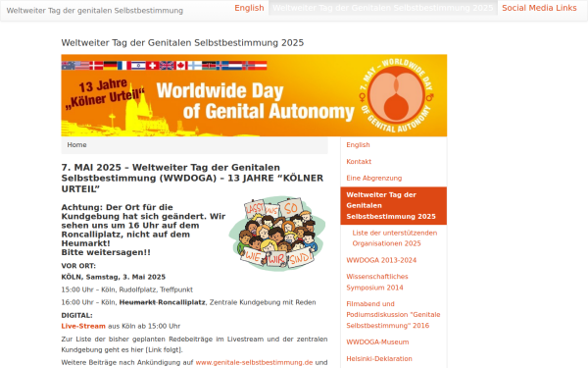Viewport: 588px width, 368px height.
Task: Click the Home breadcrumb
Action: point(76,145)
